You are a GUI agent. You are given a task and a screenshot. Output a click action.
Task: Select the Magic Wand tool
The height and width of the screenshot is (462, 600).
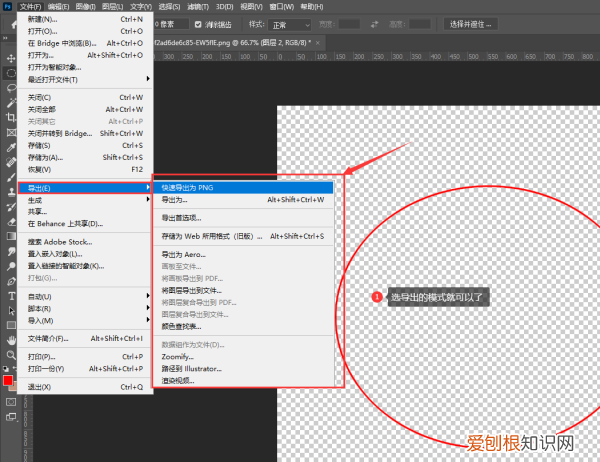tap(11, 103)
